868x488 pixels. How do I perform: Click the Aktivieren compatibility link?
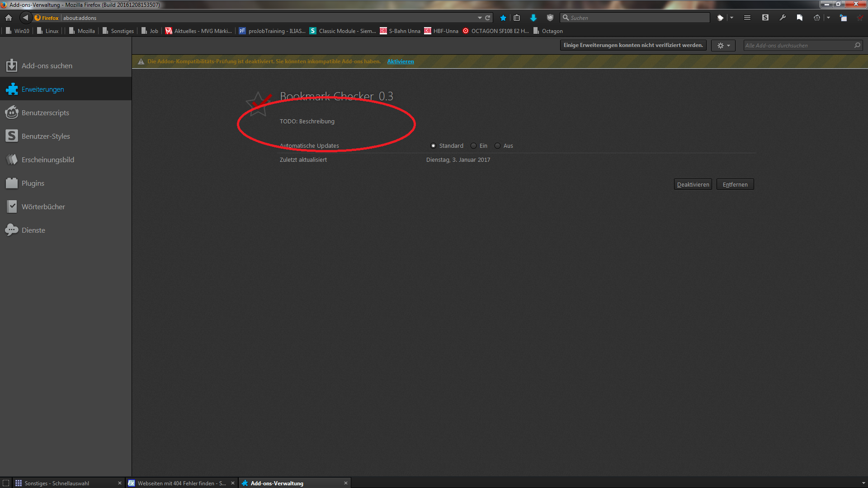pos(400,61)
